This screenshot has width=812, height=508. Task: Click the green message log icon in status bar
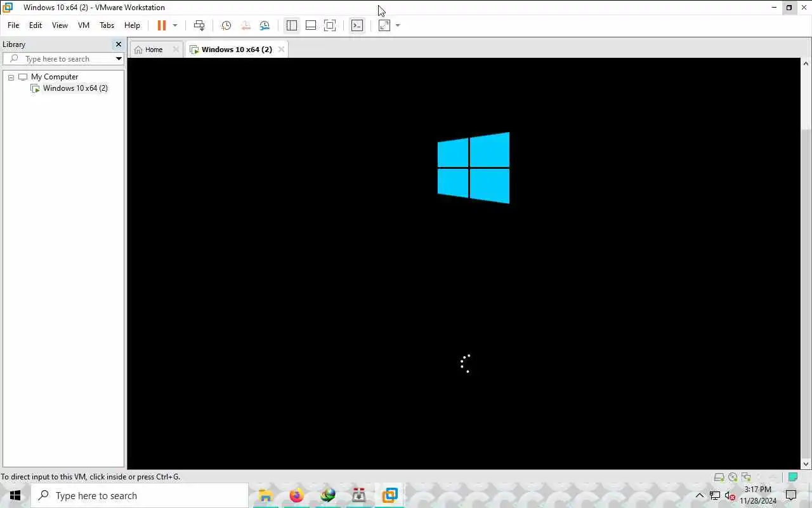[x=793, y=477]
